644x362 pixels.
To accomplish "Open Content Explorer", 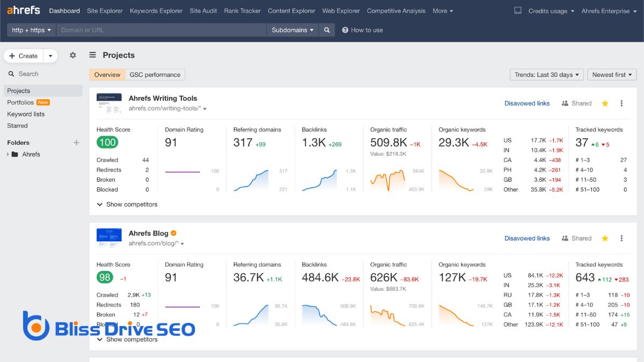I will [291, 11].
